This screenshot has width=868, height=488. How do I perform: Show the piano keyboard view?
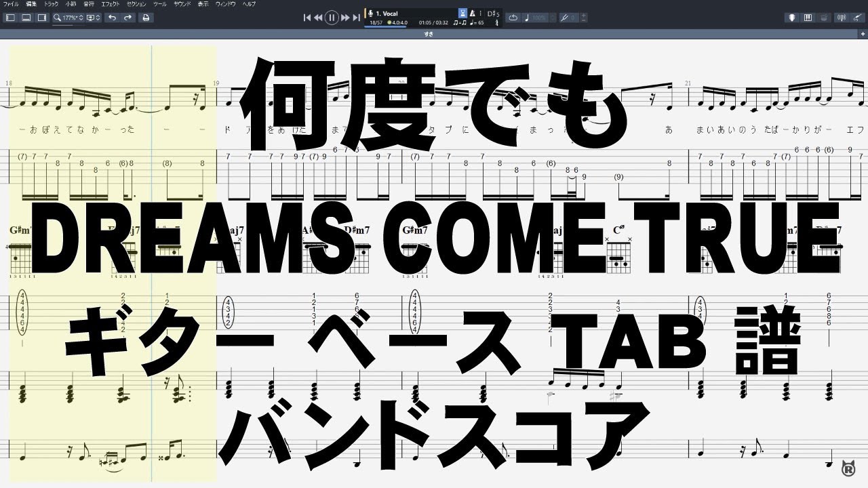[808, 18]
